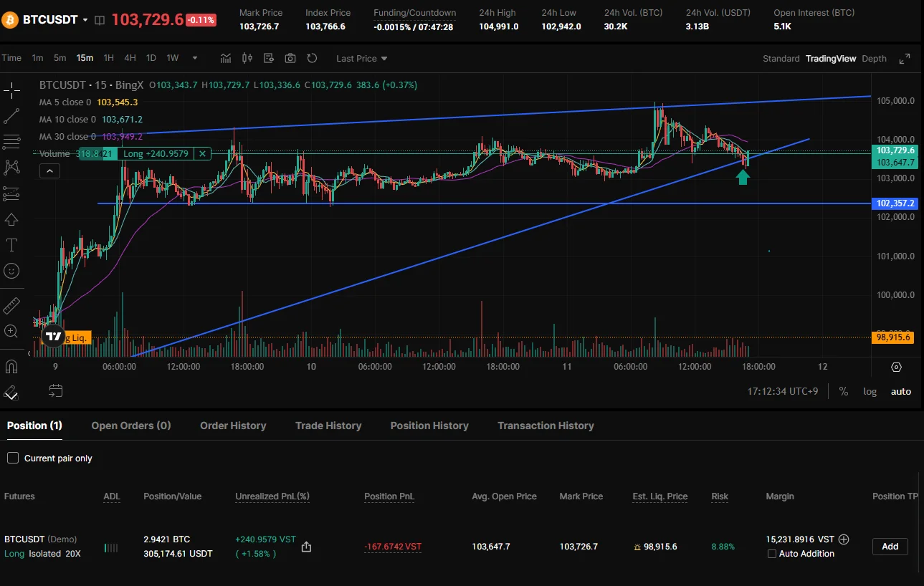Select the 1H timeframe
Screen dimensions: 924x586
[109, 58]
